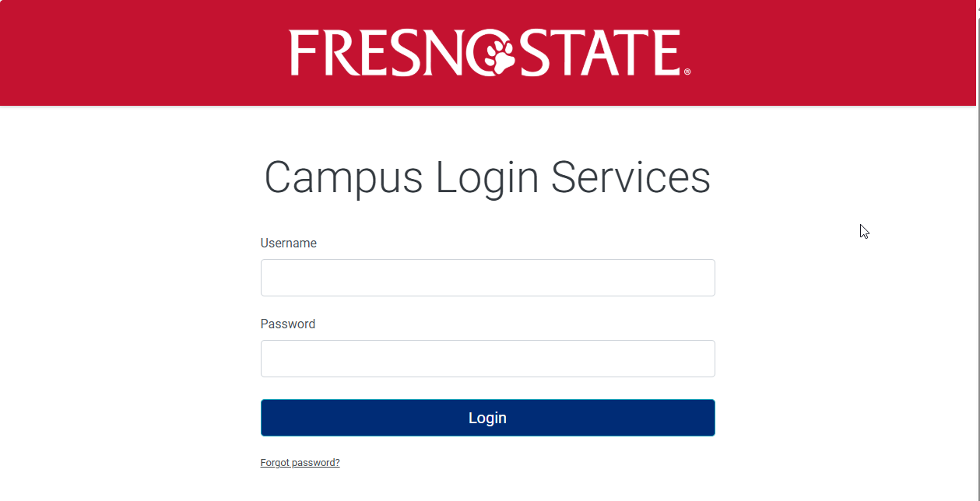Click red banner area right of logo
The width and height of the screenshot is (980, 501).
pyautogui.click(x=833, y=53)
